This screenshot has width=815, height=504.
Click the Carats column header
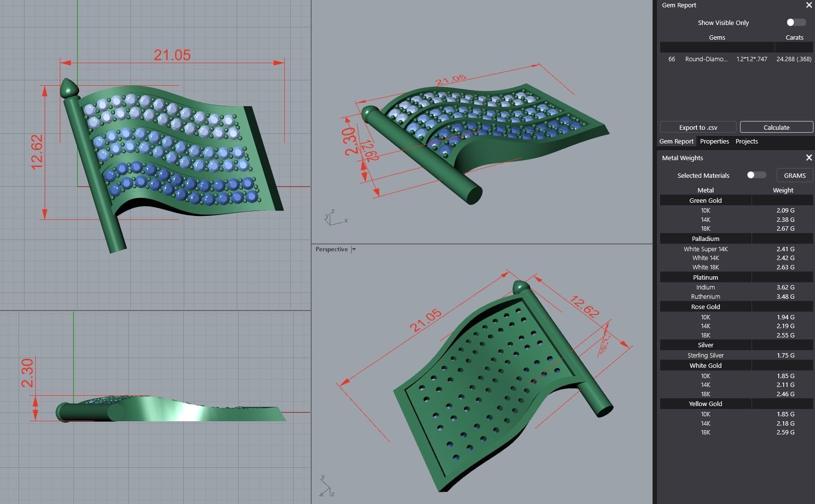tap(794, 37)
